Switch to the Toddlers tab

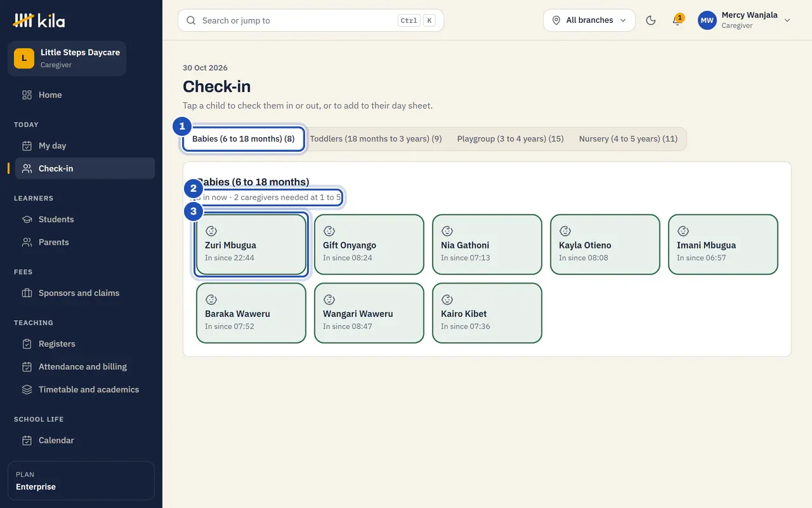376,139
